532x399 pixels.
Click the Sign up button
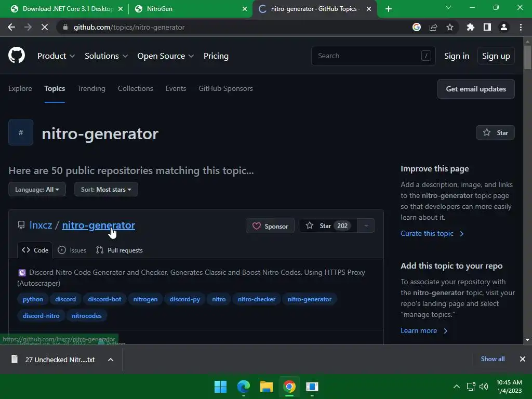pyautogui.click(x=496, y=56)
